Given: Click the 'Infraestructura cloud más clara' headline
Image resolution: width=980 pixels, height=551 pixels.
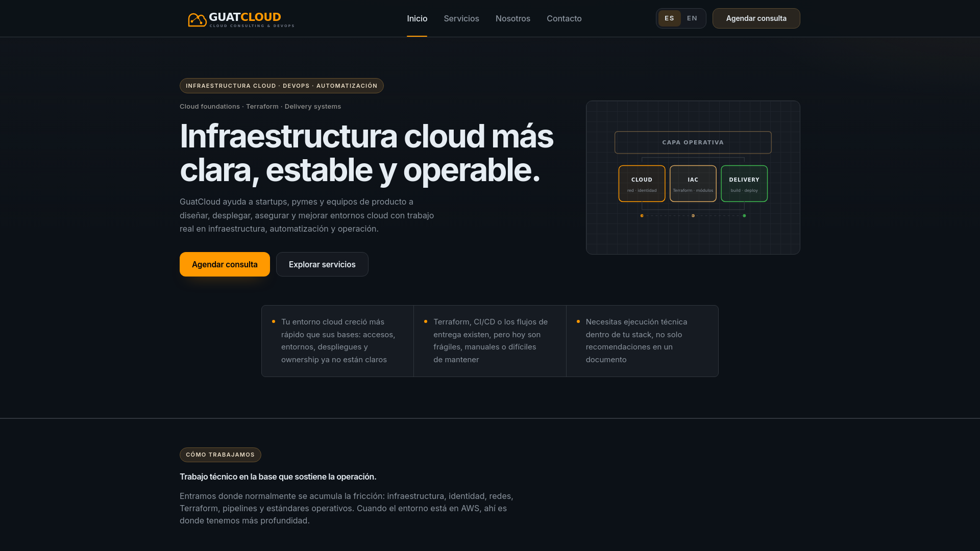Looking at the screenshot, I should point(366,153).
